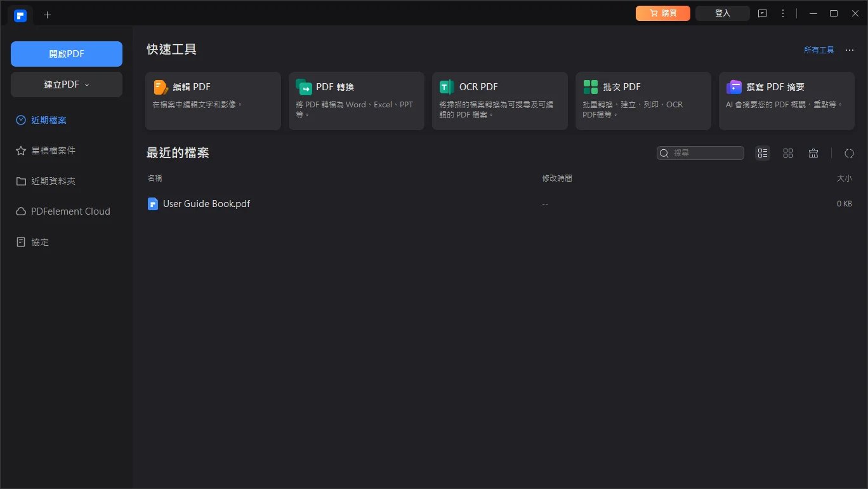The height and width of the screenshot is (489, 868).
Task: Launch the PDF 轉換 conversion tool
Action: pos(356,100)
